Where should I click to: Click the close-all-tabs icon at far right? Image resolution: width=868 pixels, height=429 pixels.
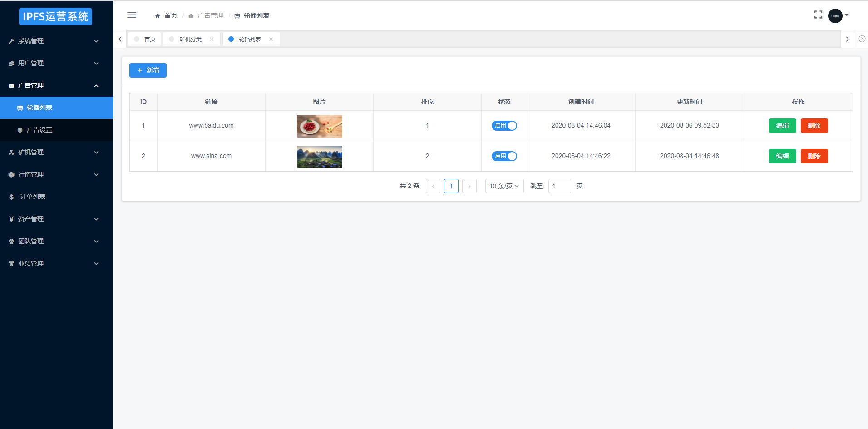862,39
